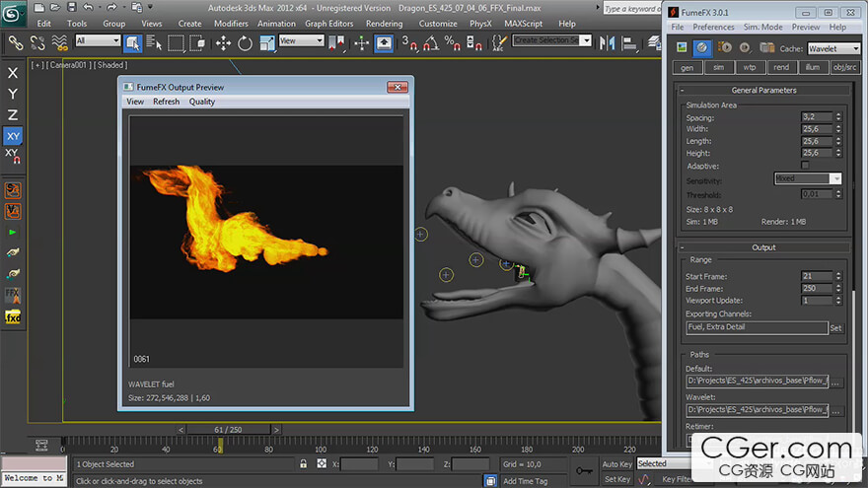Open the Graph Editors menu
The height and width of the screenshot is (488, 868).
click(x=328, y=24)
